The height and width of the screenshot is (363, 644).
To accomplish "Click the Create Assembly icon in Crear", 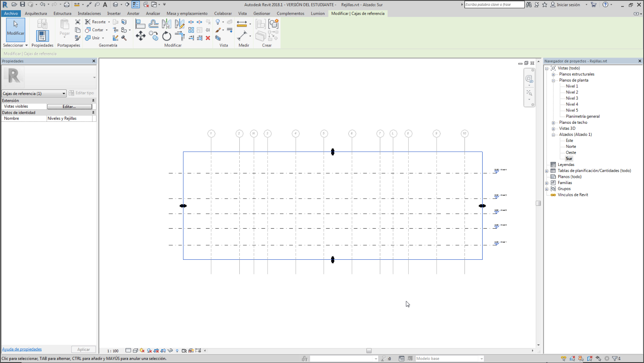I will [x=261, y=24].
